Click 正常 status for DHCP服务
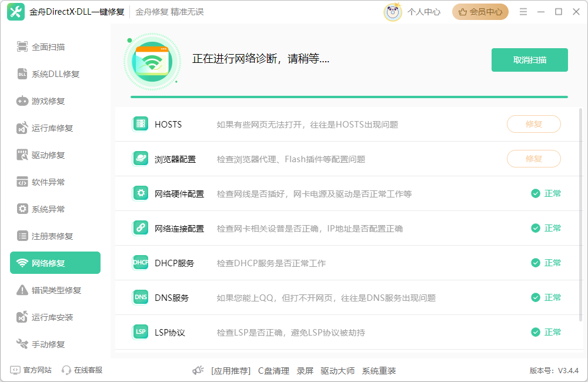This screenshot has width=588, height=382. [546, 263]
